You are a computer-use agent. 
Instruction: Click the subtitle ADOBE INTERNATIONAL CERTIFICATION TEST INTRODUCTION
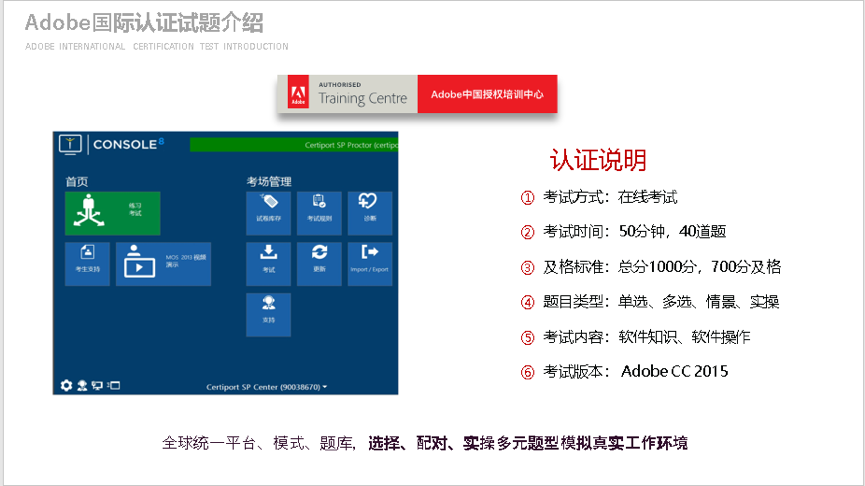157,46
